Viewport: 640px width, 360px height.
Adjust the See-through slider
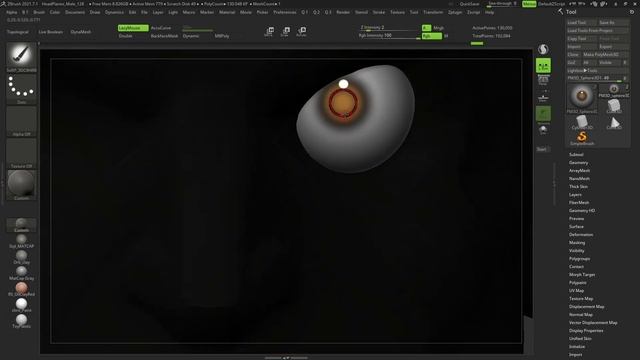point(503,4)
